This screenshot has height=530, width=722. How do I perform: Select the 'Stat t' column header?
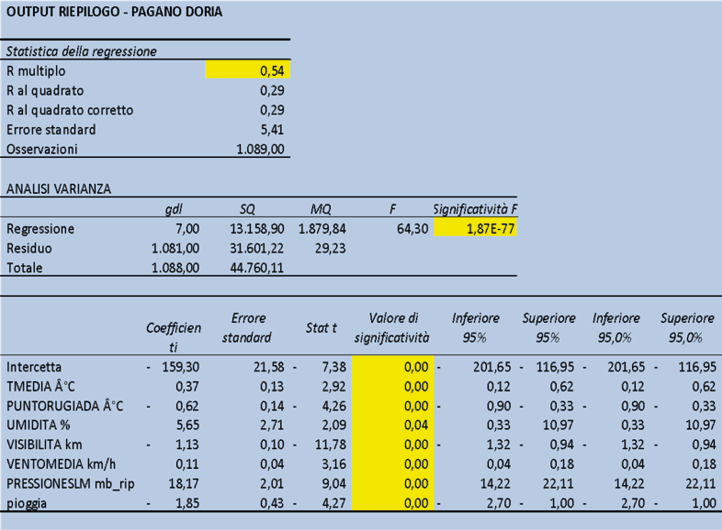click(321, 328)
